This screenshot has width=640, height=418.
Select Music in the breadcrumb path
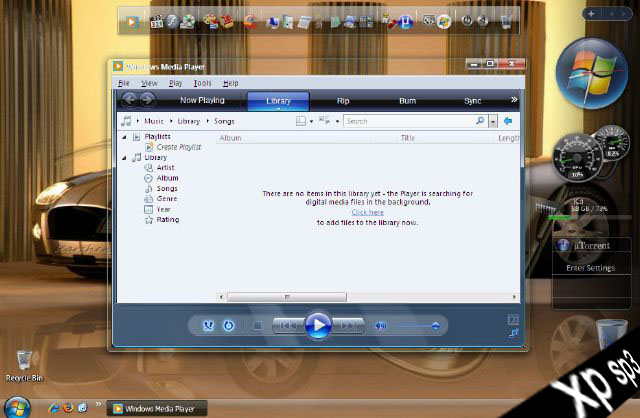pos(154,121)
